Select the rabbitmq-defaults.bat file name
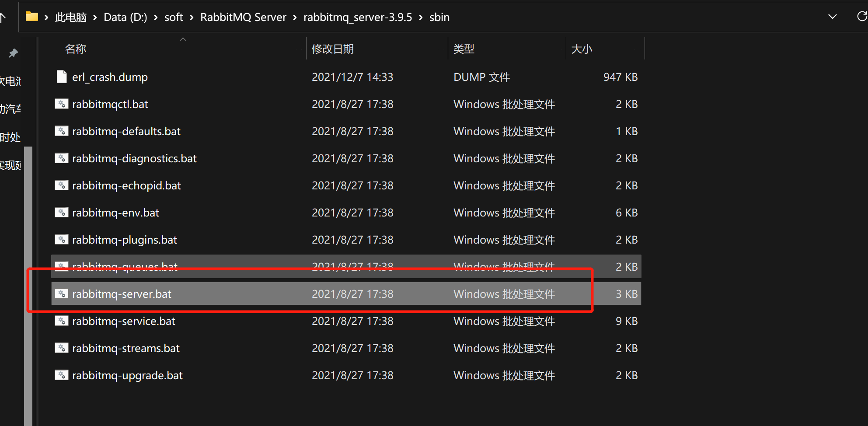The width and height of the screenshot is (868, 426). [126, 131]
